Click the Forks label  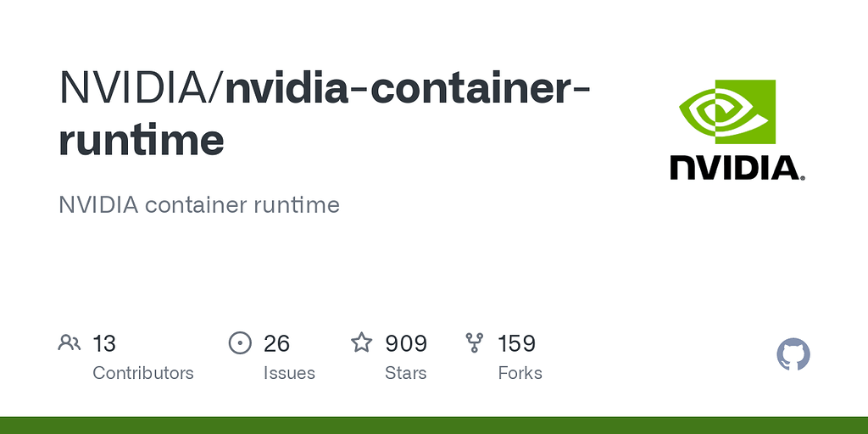coord(520,373)
